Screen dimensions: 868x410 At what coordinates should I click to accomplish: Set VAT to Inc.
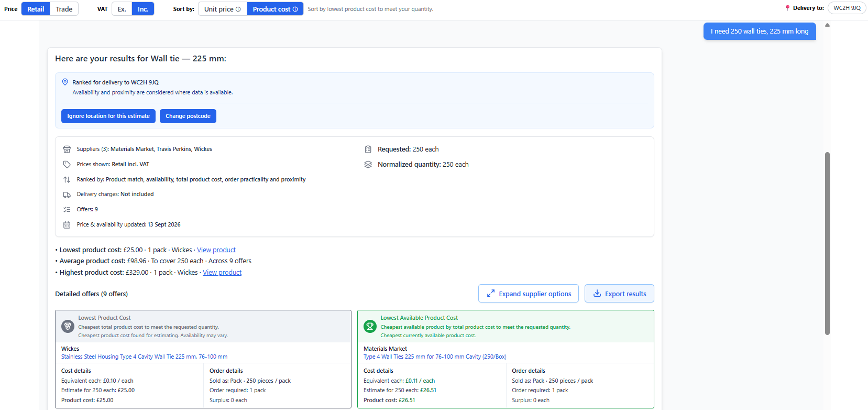tap(143, 9)
